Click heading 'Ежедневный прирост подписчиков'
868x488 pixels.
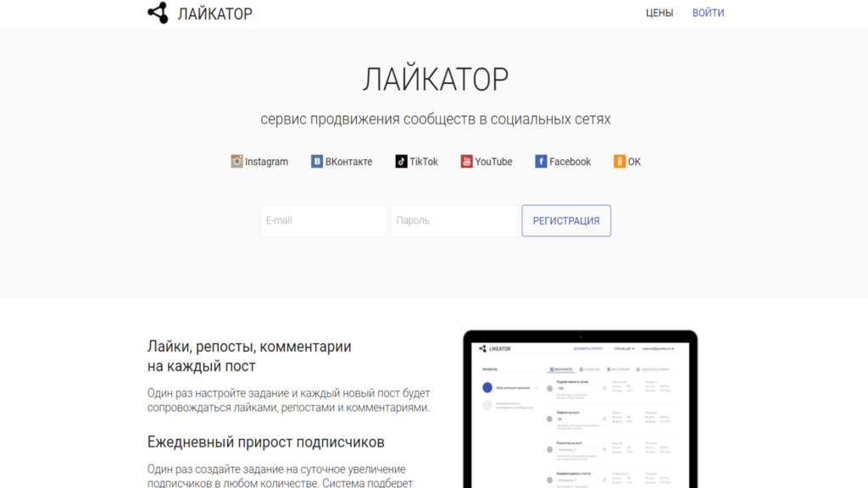[265, 442]
